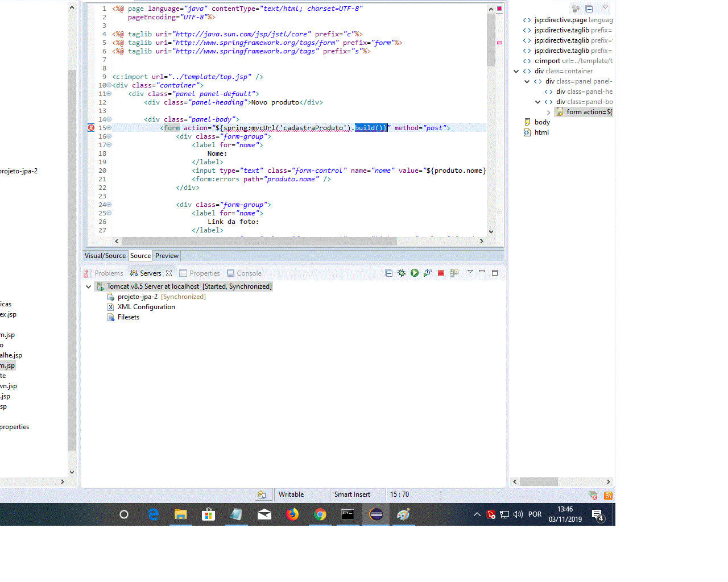This screenshot has width=728, height=582.
Task: Publish to the server icon
Action: (454, 273)
